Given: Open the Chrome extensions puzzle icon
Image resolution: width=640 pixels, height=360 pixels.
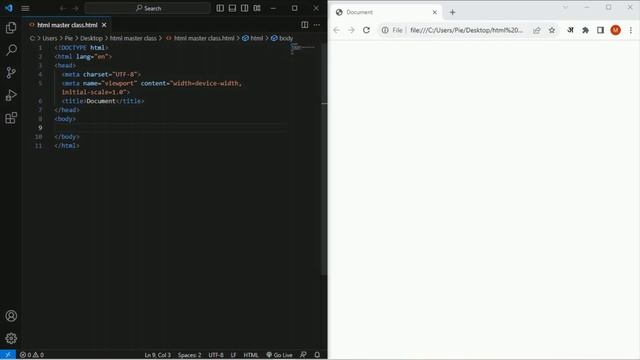Looking at the screenshot, I should tap(585, 30).
